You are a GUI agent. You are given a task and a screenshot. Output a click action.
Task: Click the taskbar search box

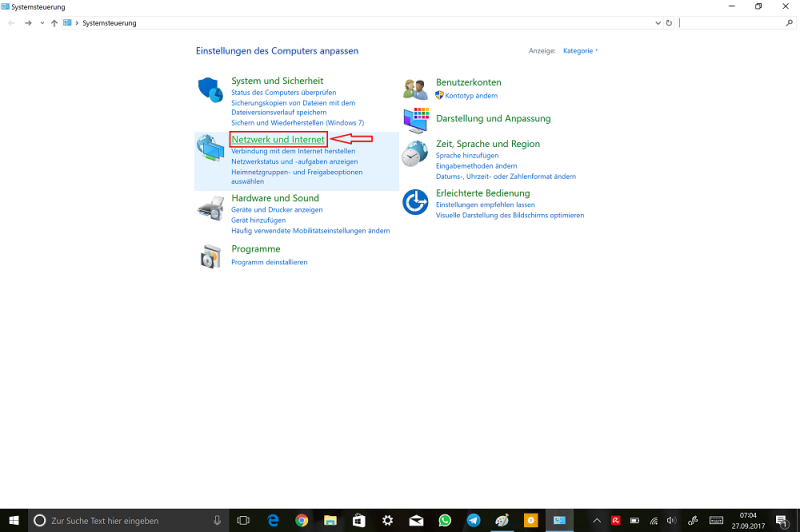[x=129, y=520]
